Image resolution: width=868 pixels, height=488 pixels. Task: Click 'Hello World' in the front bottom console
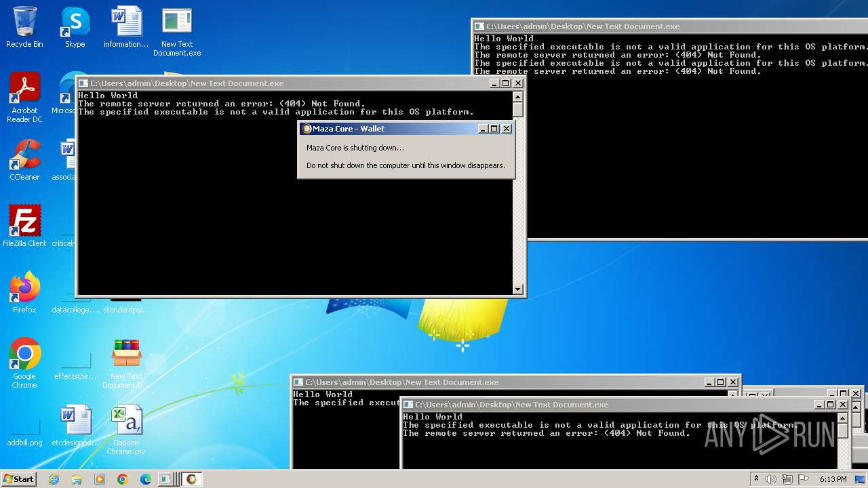433,417
